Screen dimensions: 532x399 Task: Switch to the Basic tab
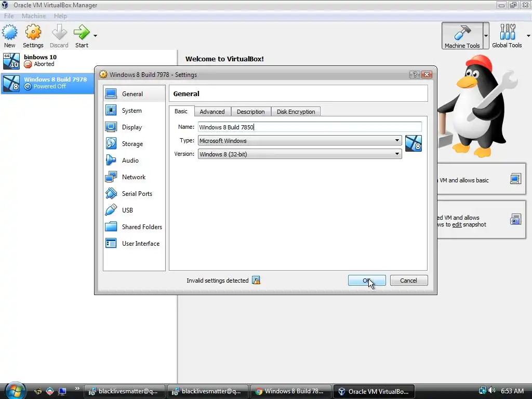click(x=181, y=111)
